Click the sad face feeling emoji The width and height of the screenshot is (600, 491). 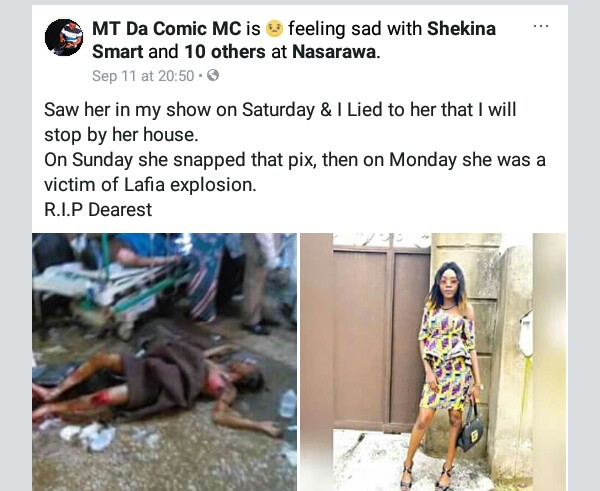point(274,29)
